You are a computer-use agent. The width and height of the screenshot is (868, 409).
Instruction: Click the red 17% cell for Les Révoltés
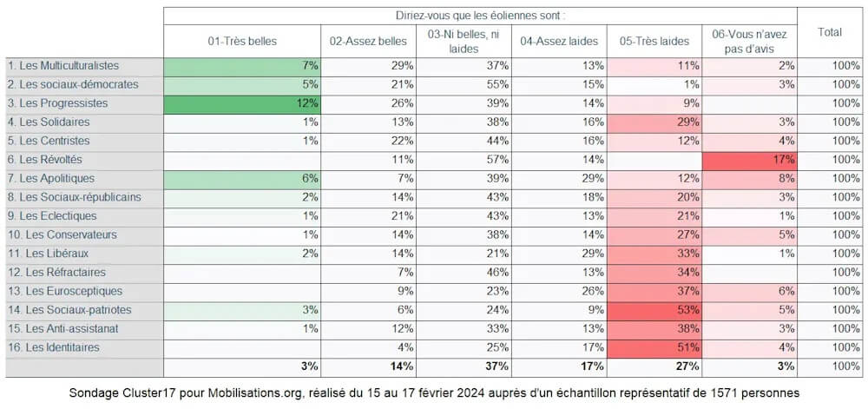point(749,160)
